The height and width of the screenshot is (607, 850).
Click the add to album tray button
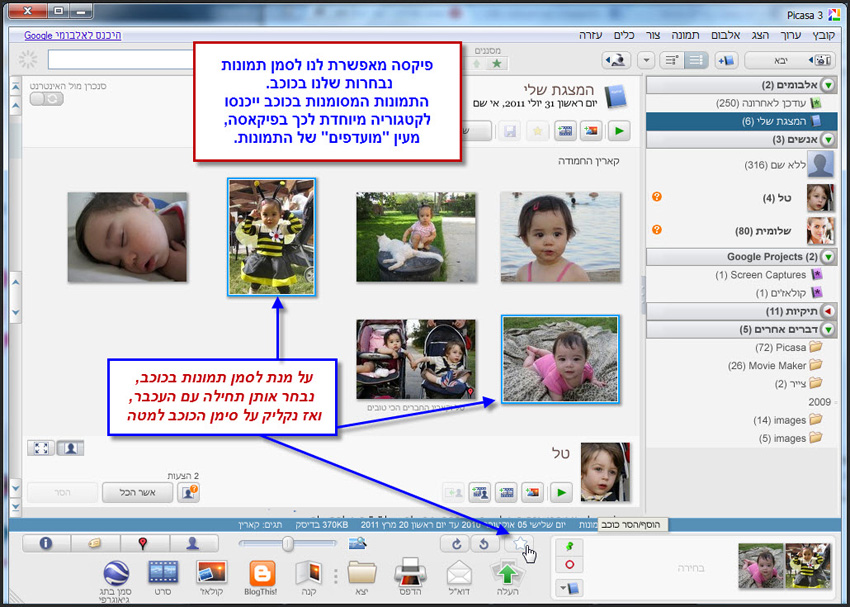click(x=570, y=587)
